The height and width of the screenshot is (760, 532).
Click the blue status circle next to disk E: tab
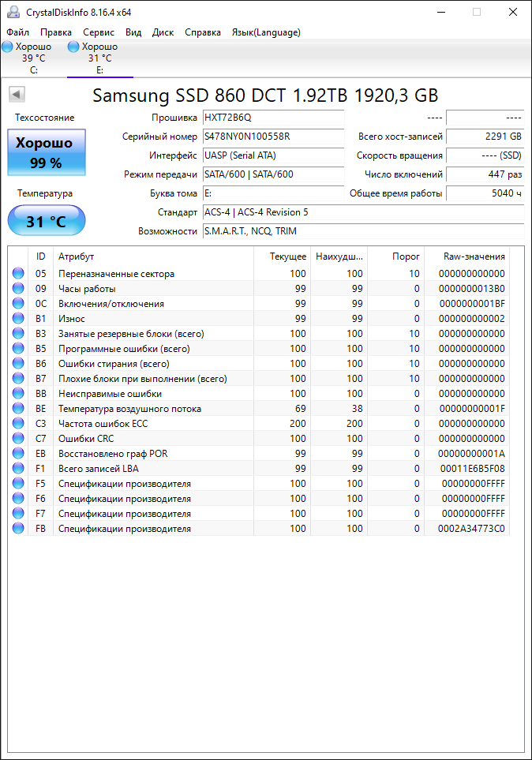73,47
